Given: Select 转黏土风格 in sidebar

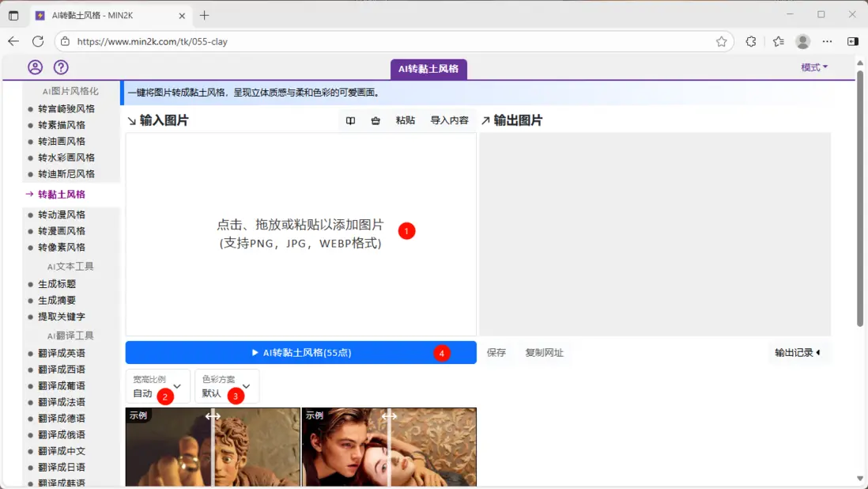Looking at the screenshot, I should tap(62, 195).
